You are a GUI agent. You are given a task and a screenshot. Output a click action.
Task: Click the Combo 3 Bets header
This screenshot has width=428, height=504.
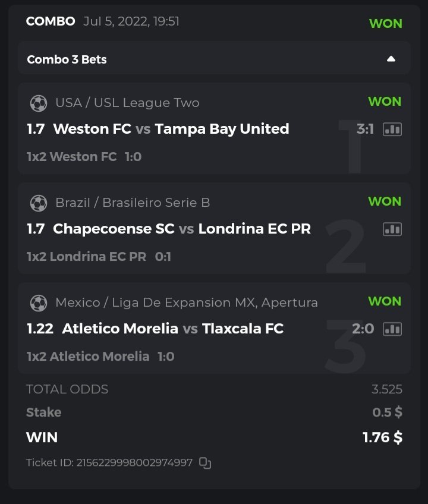point(67,59)
